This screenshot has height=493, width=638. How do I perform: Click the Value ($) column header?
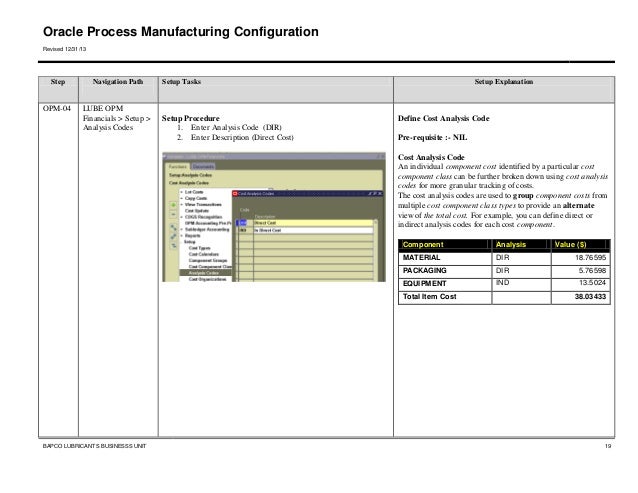pos(581,245)
